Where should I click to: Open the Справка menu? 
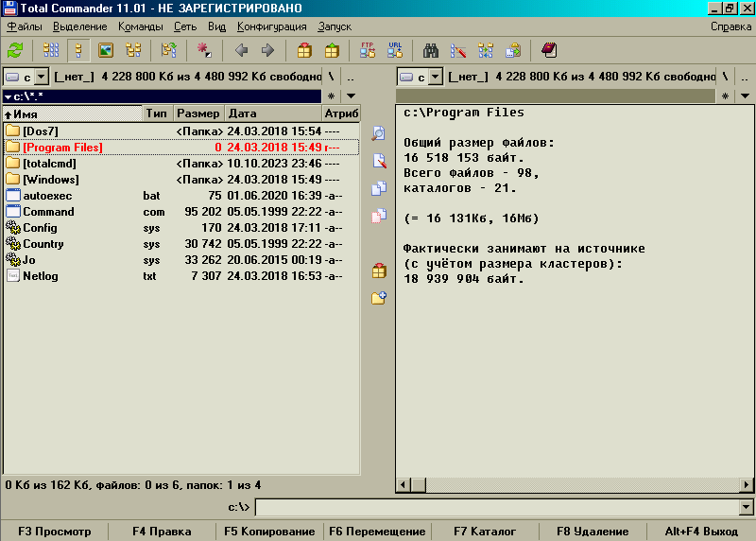pyautogui.click(x=730, y=26)
